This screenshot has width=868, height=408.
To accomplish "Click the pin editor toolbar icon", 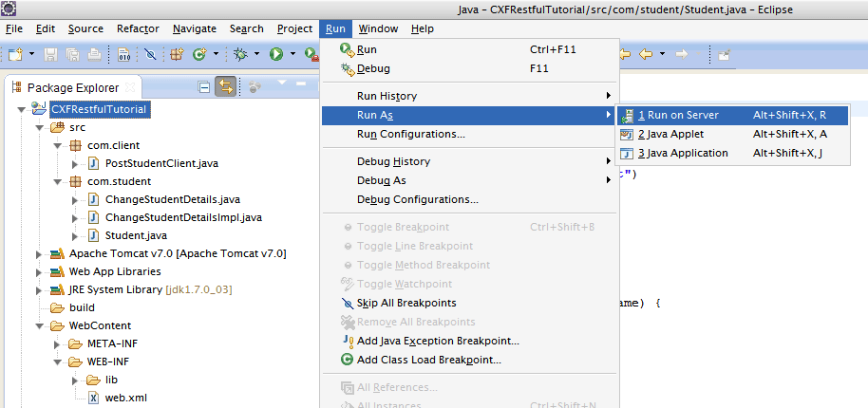I will 724,55.
